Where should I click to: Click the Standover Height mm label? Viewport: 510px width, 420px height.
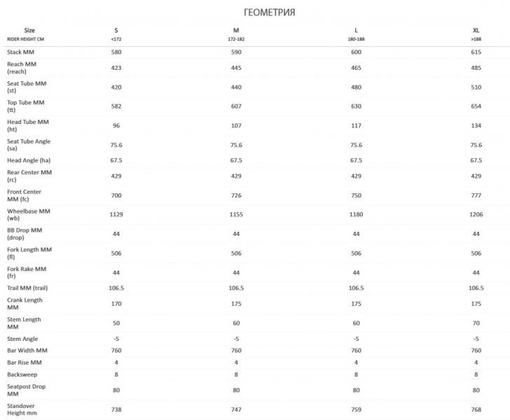point(22,409)
